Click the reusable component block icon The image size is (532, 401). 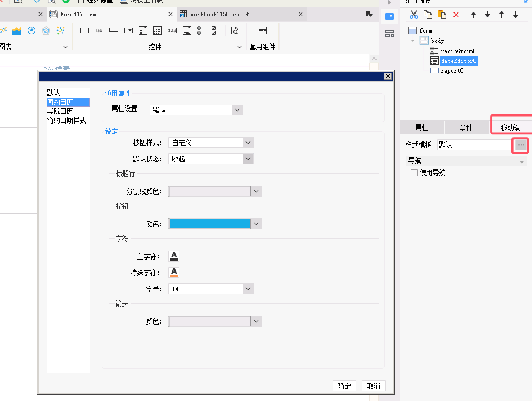coord(263,30)
